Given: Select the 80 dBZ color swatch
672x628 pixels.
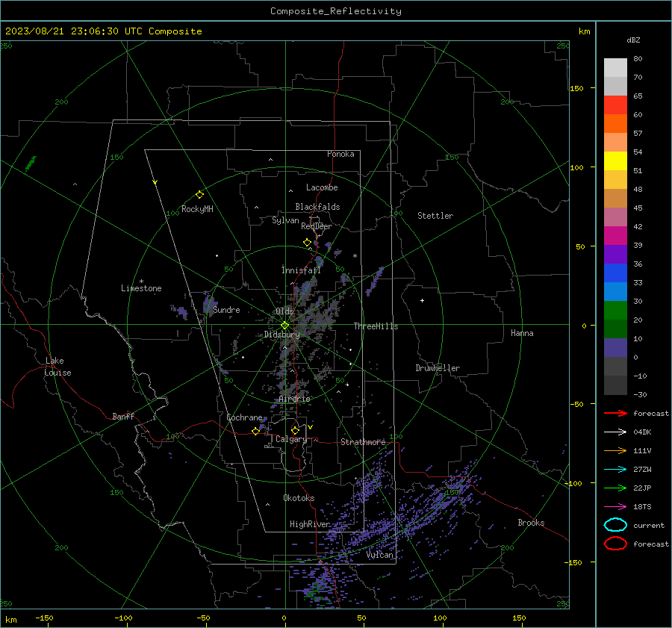Looking at the screenshot, I should pyautogui.click(x=615, y=67).
